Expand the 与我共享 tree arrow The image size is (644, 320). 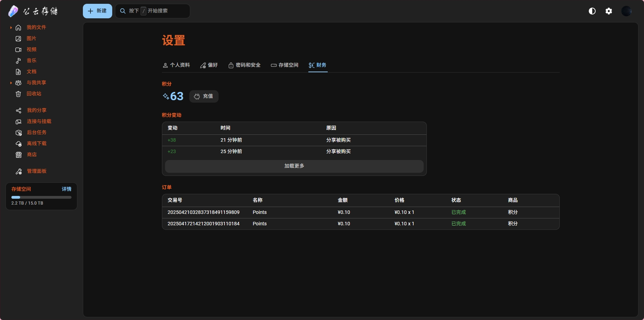click(x=11, y=83)
